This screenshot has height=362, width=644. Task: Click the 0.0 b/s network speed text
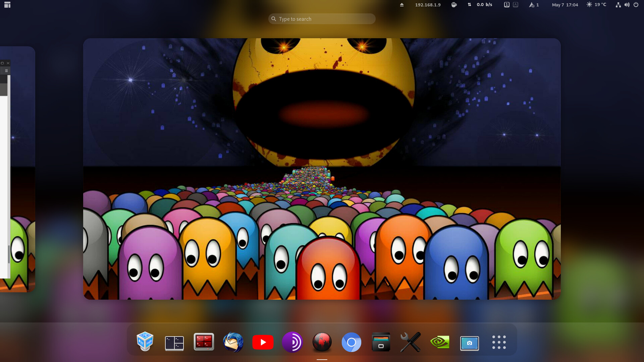pos(484,5)
